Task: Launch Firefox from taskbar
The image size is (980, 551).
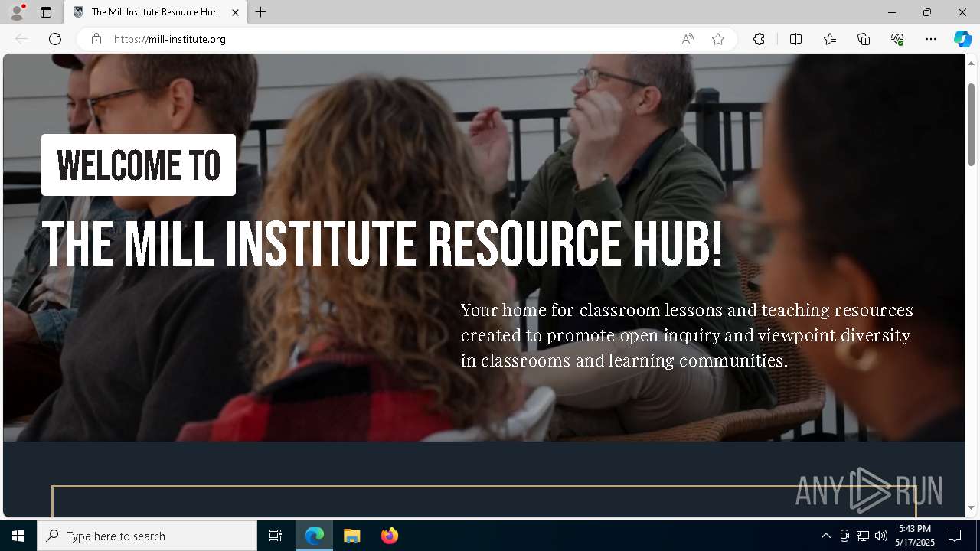Action: coord(389,536)
